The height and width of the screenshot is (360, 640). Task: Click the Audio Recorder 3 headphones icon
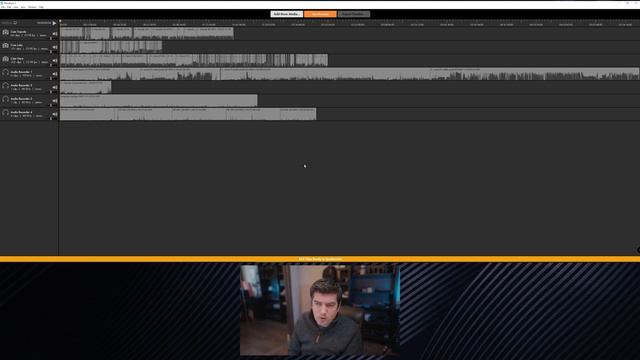(5, 100)
